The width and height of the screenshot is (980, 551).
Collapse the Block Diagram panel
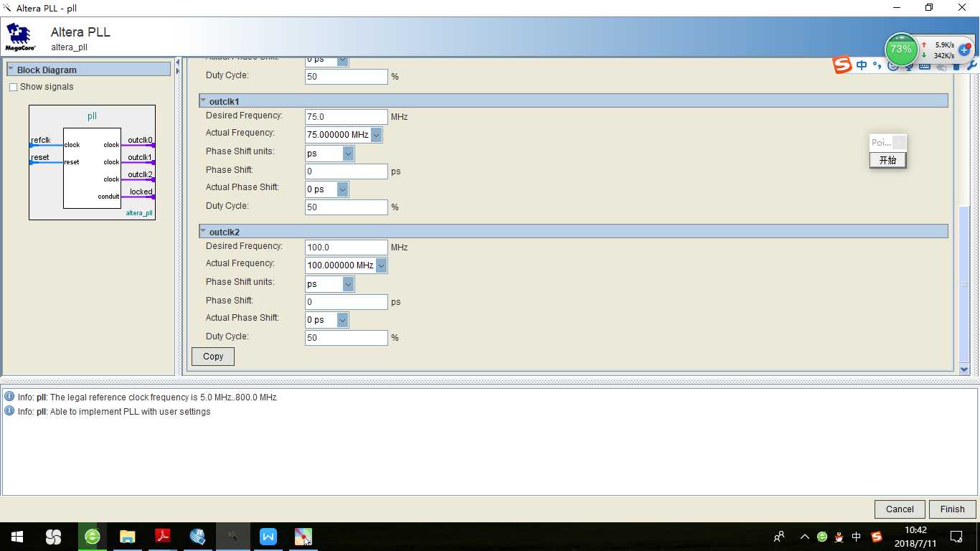[11, 70]
